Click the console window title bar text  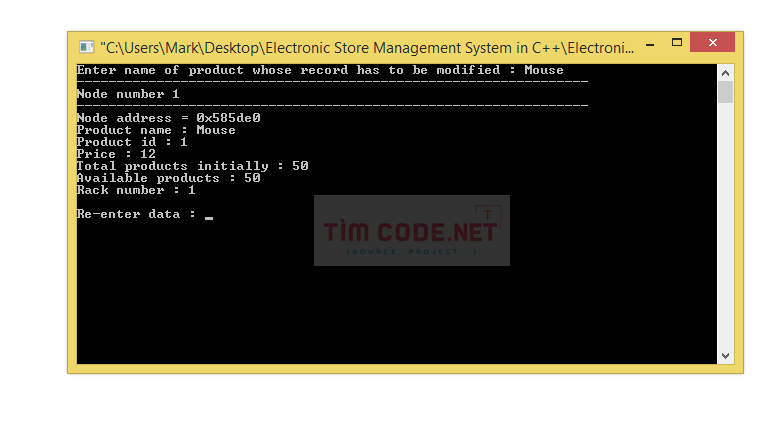[367, 48]
